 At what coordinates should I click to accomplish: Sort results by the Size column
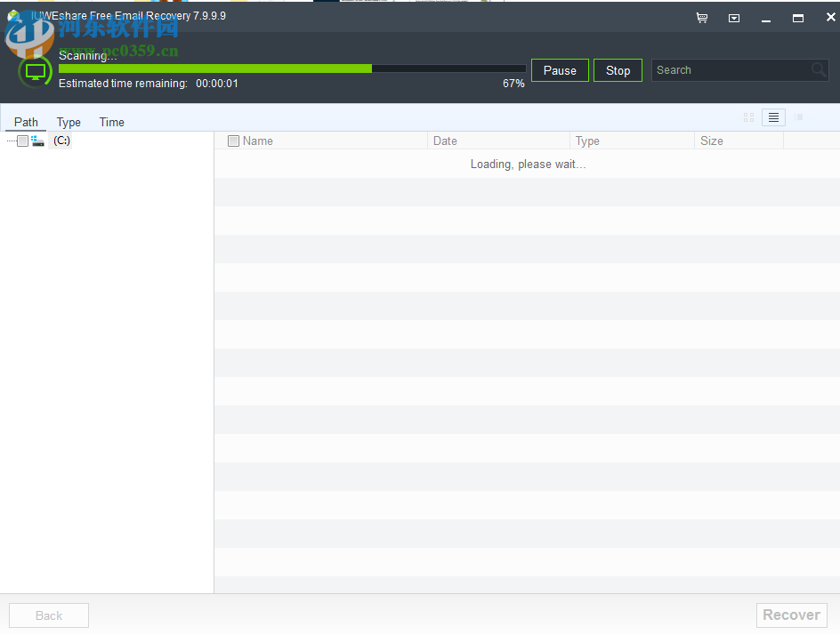[711, 141]
